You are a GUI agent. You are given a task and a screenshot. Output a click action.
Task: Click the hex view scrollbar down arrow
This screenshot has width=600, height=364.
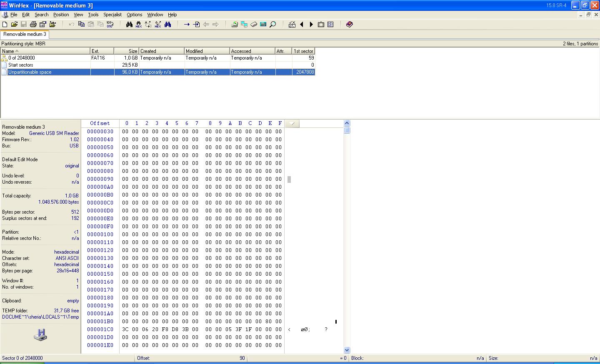click(x=347, y=350)
